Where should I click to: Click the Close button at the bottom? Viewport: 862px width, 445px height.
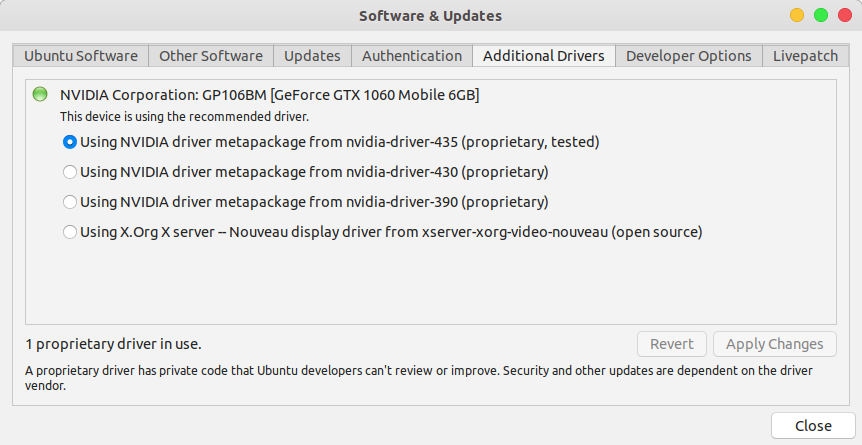point(813,426)
